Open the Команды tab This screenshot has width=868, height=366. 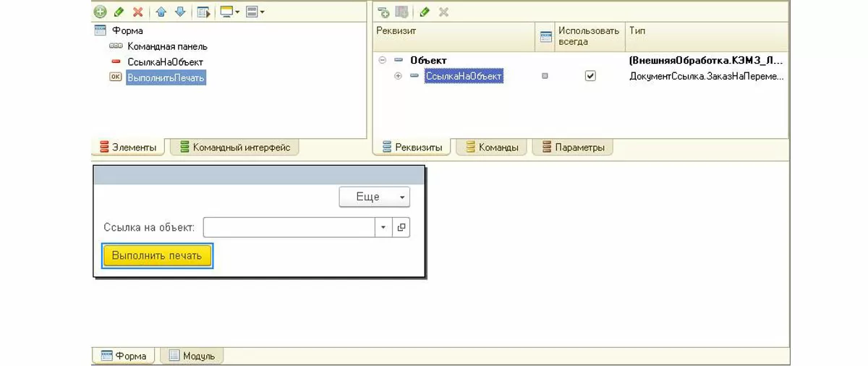tap(492, 148)
